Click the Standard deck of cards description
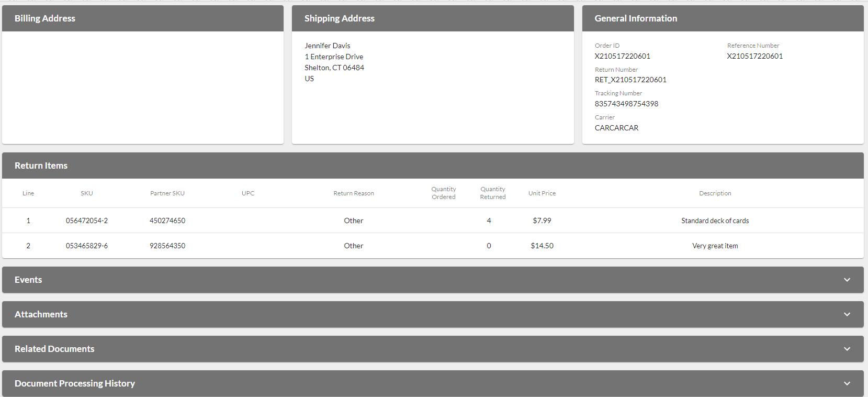The width and height of the screenshot is (868, 397). coord(715,220)
